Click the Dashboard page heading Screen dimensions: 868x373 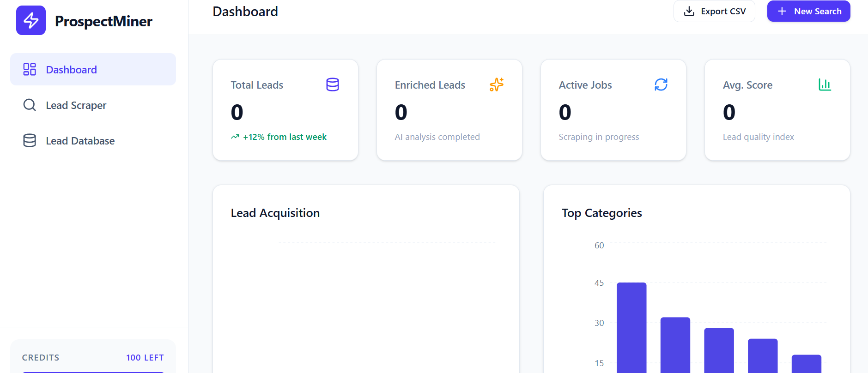(245, 12)
